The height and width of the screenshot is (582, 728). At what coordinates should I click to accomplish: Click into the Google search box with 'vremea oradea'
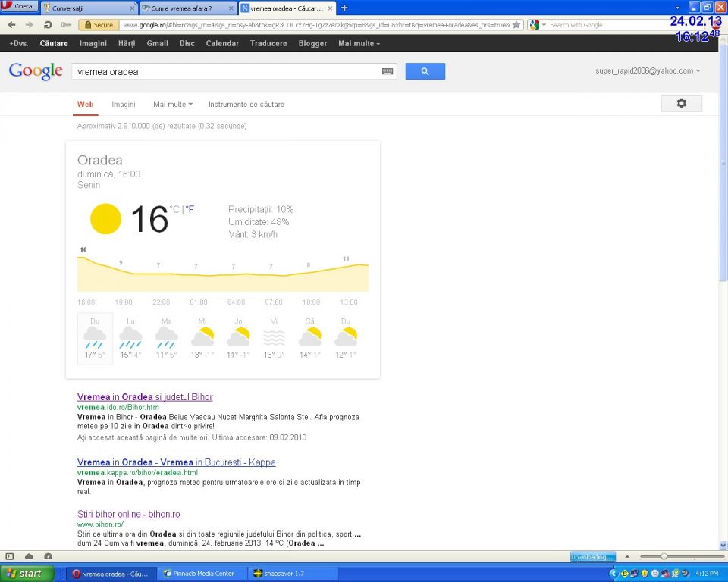point(227,71)
